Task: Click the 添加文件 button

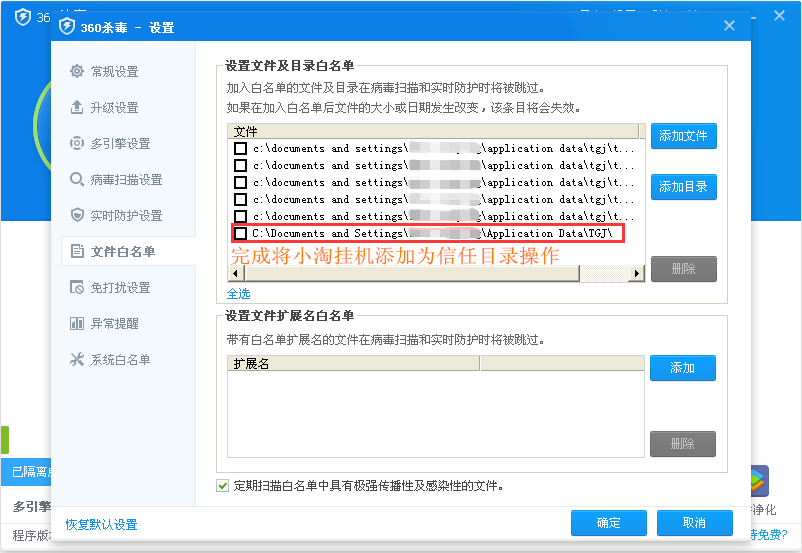Action: click(683, 136)
